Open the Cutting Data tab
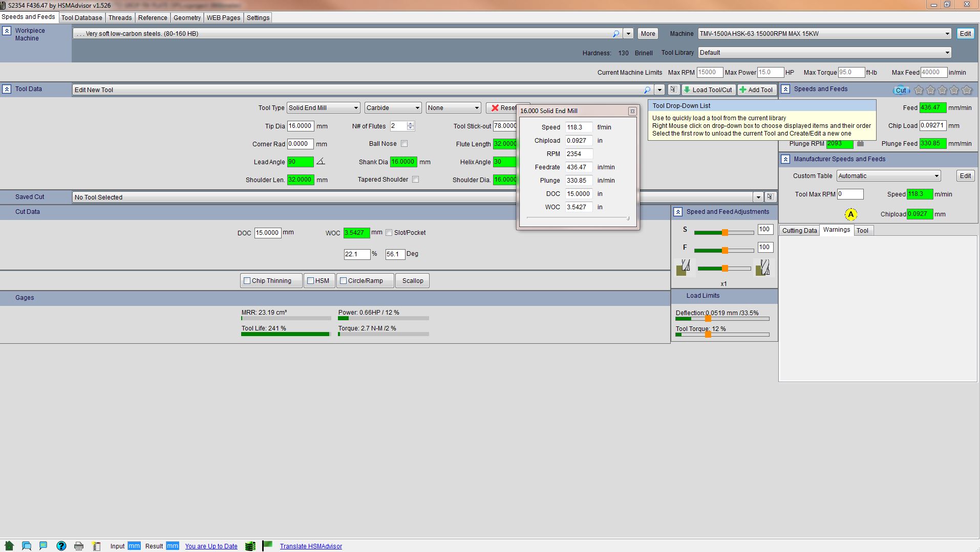 click(x=799, y=231)
